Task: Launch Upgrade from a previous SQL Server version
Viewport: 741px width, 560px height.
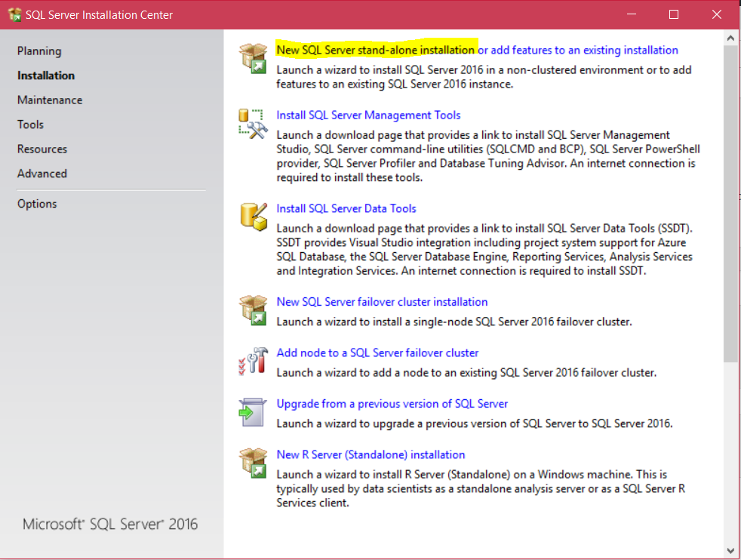Action: coord(392,403)
